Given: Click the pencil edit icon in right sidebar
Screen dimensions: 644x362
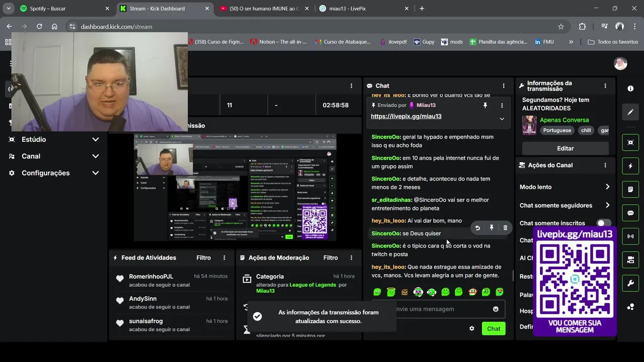Looking at the screenshot, I should tap(630, 112).
